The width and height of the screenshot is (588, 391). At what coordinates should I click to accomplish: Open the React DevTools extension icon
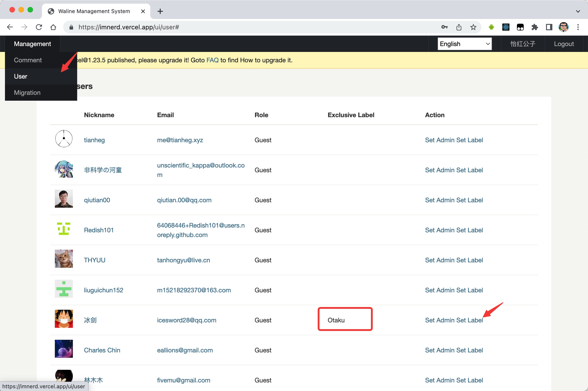[505, 27]
